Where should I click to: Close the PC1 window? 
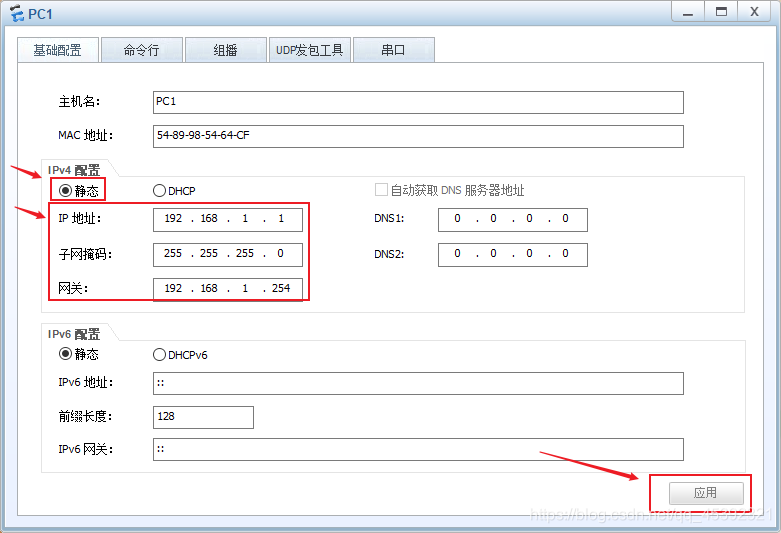[754, 12]
